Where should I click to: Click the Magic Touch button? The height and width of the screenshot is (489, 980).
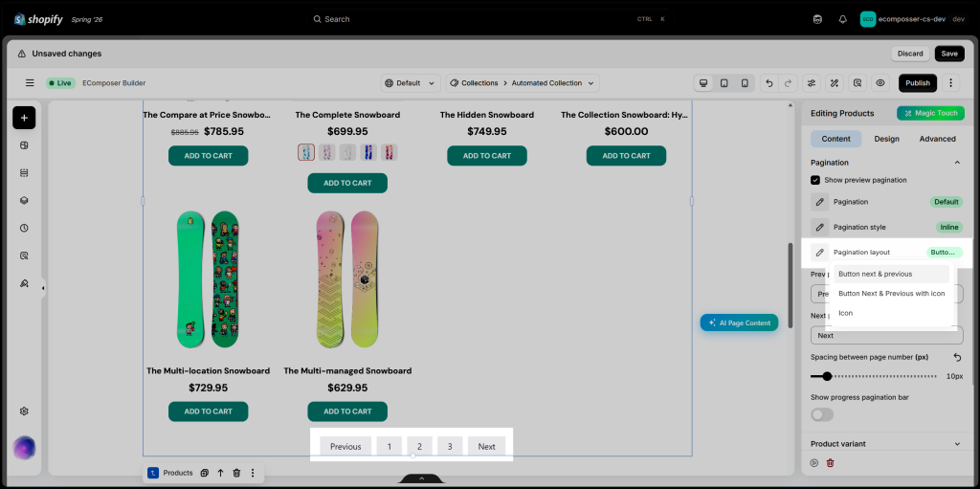[930, 113]
